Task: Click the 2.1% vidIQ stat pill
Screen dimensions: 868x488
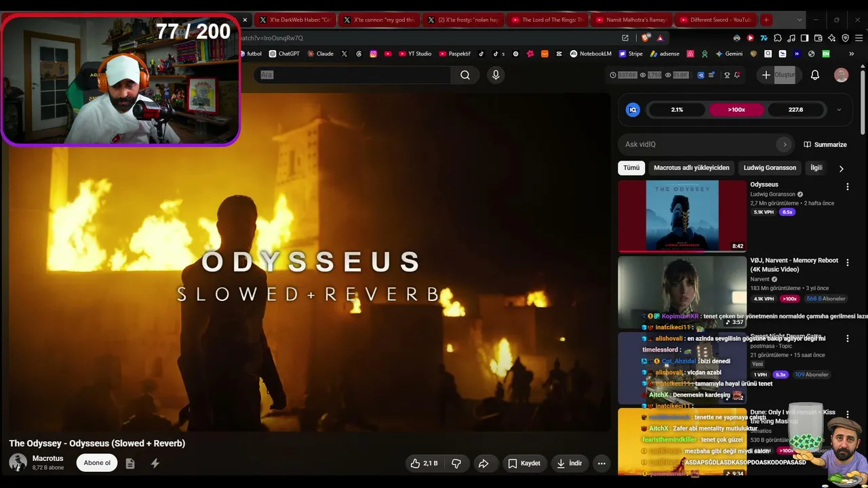Action: 677,110
